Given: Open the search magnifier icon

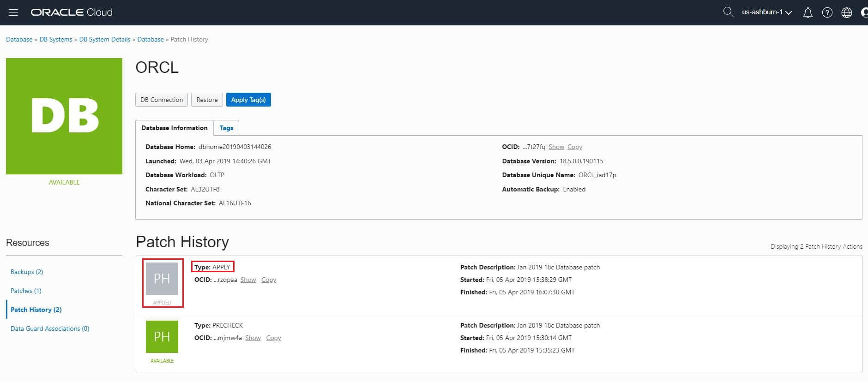Looking at the screenshot, I should 728,12.
